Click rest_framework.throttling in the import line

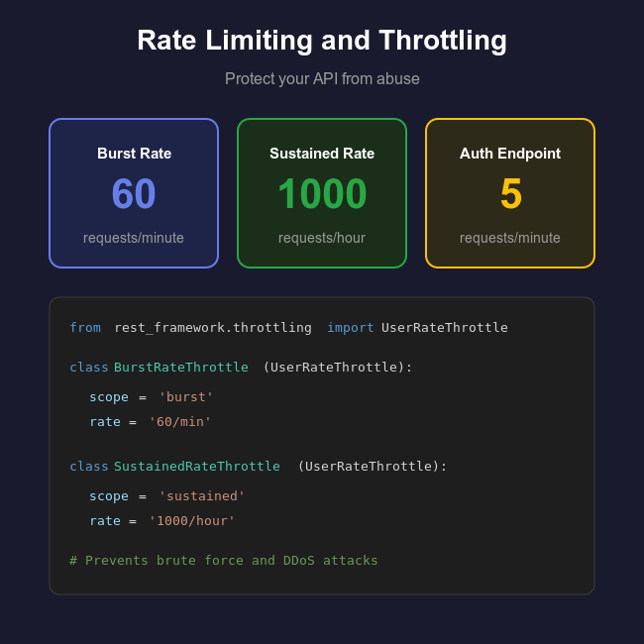[x=213, y=328]
